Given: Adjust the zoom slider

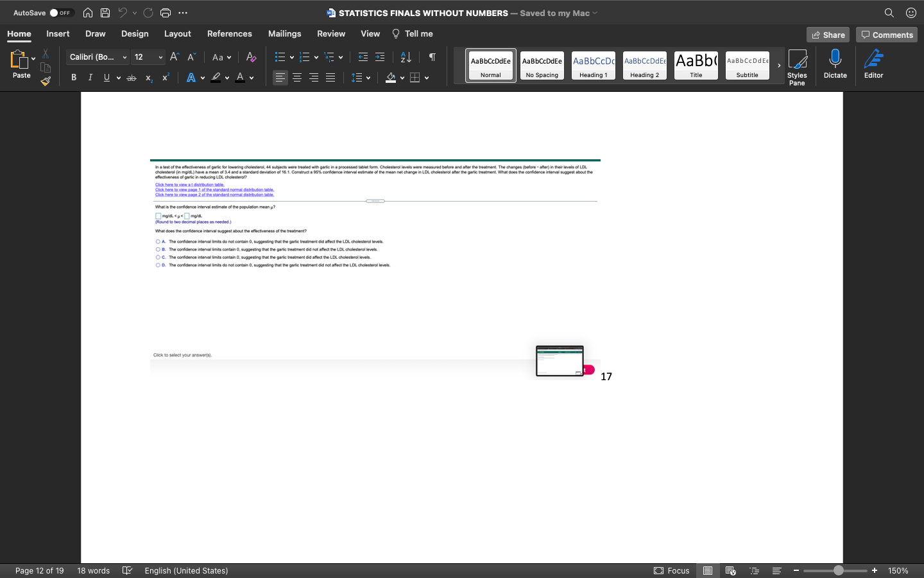Looking at the screenshot, I should [838, 570].
